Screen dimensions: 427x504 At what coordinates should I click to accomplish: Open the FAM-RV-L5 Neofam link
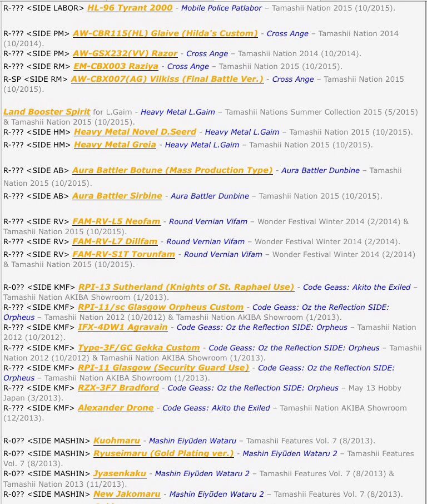tap(116, 221)
